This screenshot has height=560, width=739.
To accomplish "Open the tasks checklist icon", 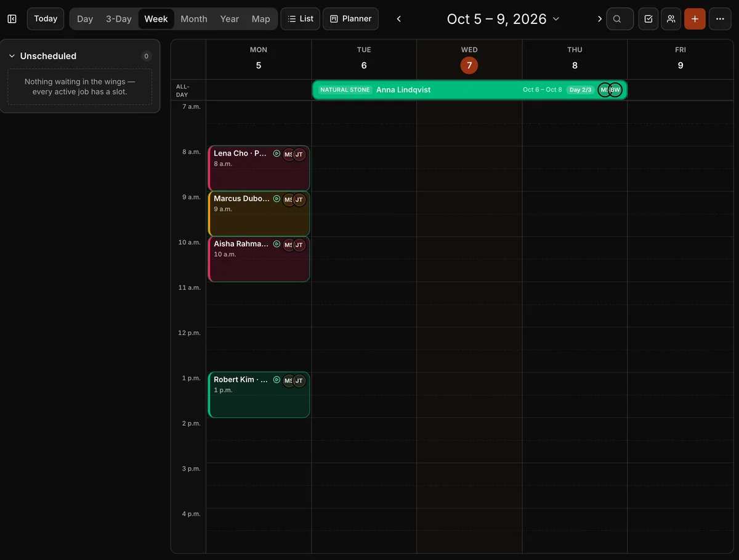I will 648,19.
